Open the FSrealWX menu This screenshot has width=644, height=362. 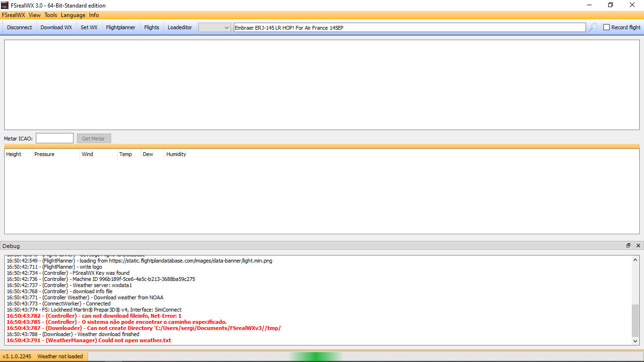tap(13, 15)
